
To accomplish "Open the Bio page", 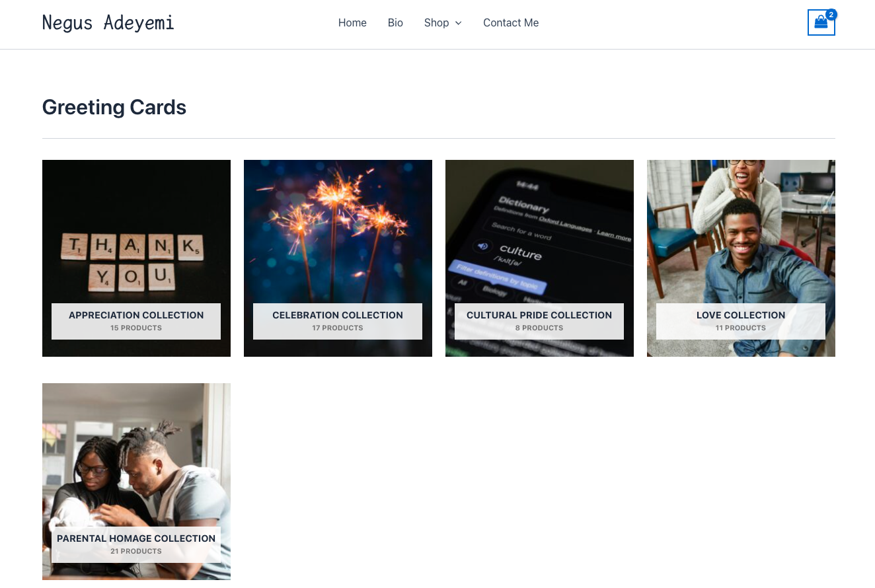I will coord(395,22).
